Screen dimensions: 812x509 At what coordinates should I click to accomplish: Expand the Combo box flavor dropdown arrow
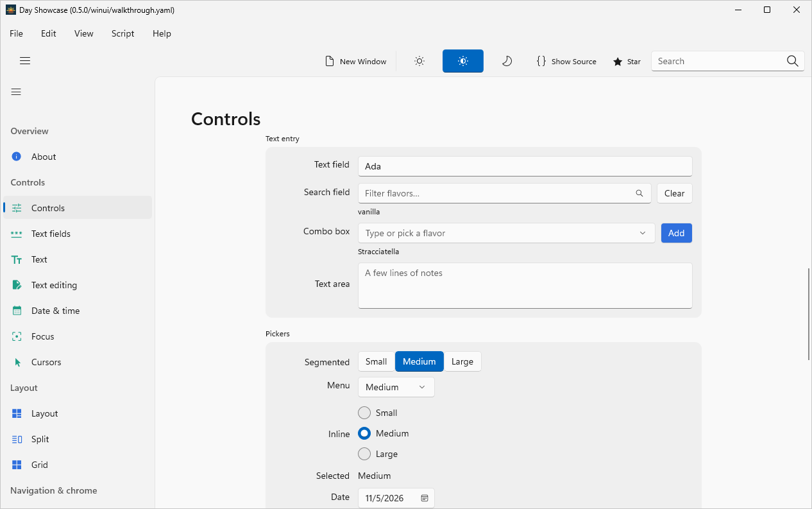coord(643,233)
